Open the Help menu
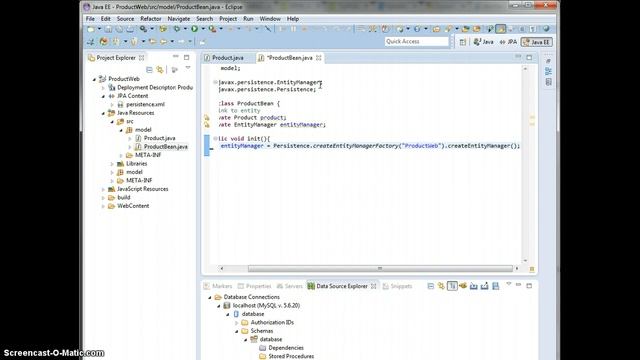640x360 pixels. (x=293, y=19)
